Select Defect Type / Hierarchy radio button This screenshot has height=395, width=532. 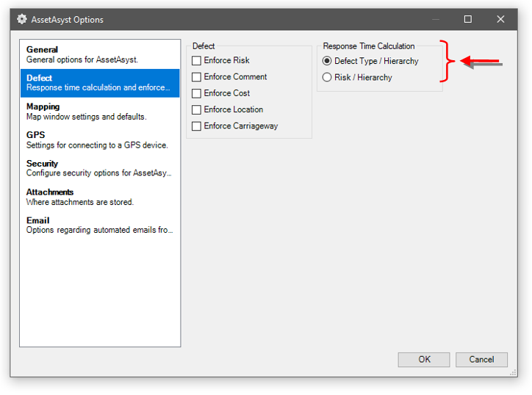coord(327,61)
